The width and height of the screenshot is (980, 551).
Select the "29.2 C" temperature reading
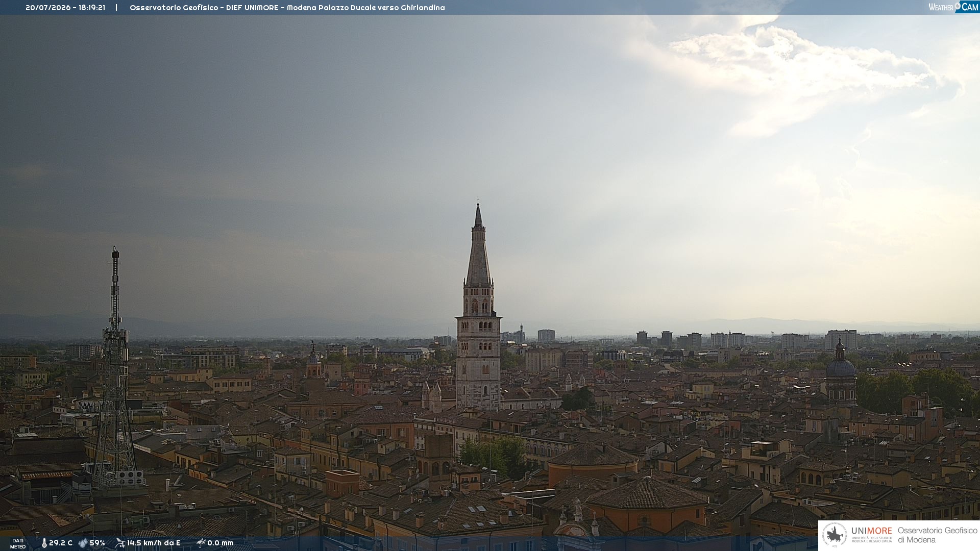(61, 543)
